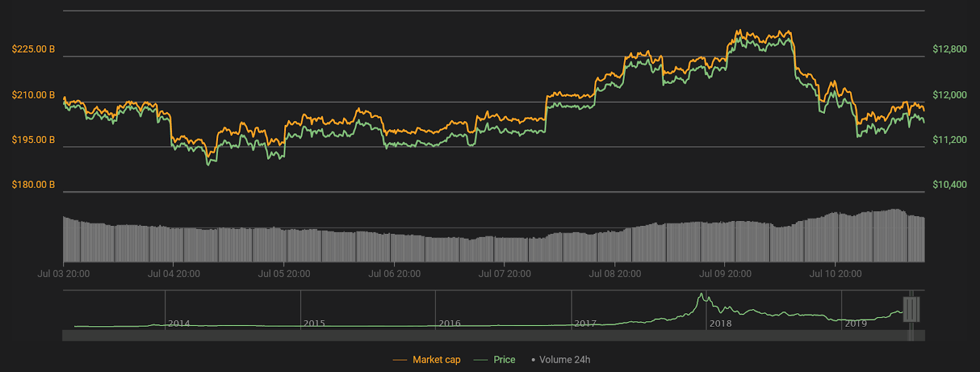
Task: Click the 2018 price peak in the navigator
Action: 701,295
